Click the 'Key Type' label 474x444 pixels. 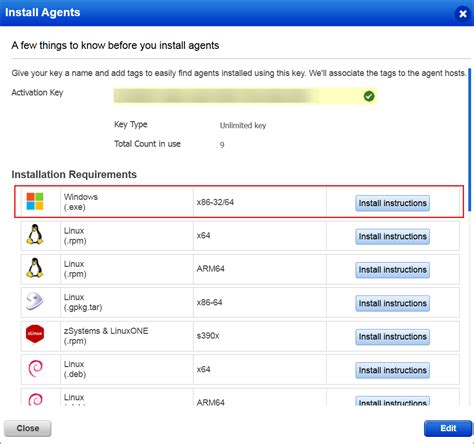click(x=131, y=125)
